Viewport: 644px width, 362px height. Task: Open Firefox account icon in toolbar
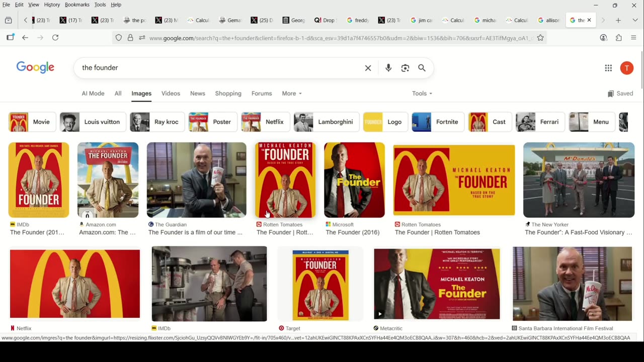(x=604, y=38)
